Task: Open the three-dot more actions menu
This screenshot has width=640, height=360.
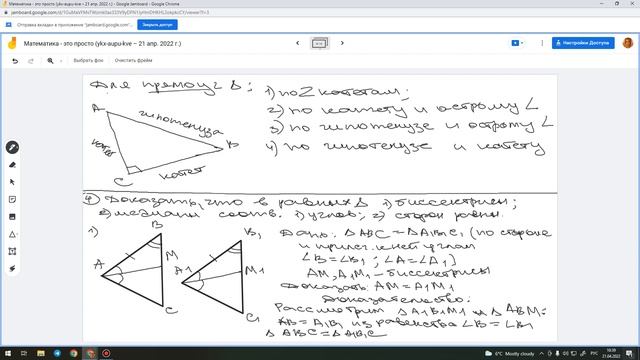Action: point(542,43)
